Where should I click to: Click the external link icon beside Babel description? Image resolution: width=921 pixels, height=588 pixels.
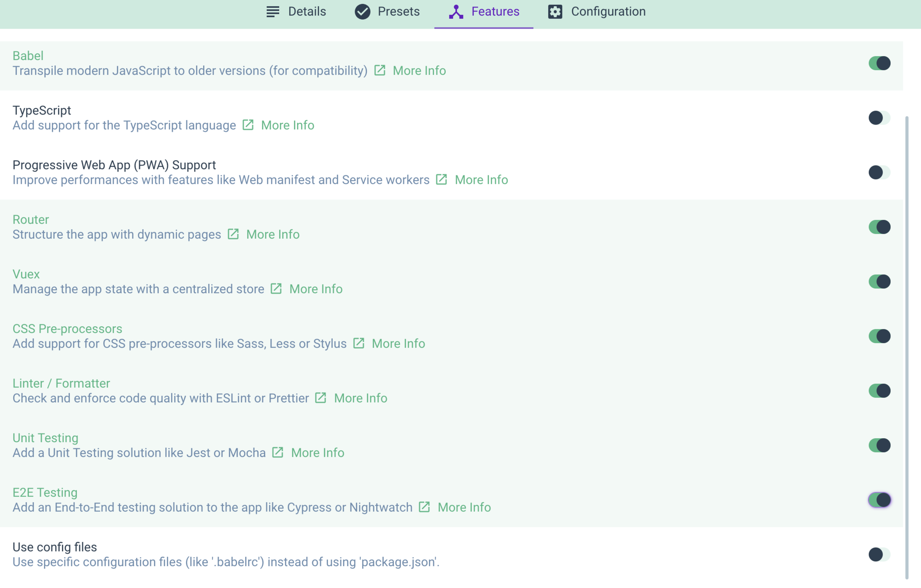click(x=380, y=70)
